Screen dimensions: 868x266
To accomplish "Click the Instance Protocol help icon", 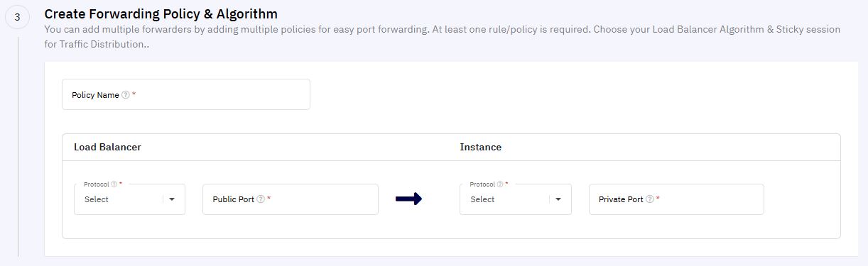I will point(500,184).
